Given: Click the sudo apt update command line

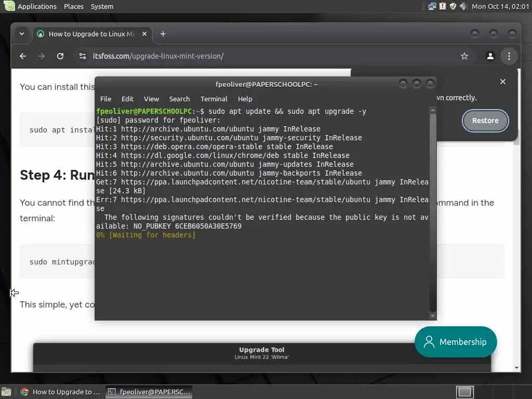Looking at the screenshot, I should tap(231, 111).
